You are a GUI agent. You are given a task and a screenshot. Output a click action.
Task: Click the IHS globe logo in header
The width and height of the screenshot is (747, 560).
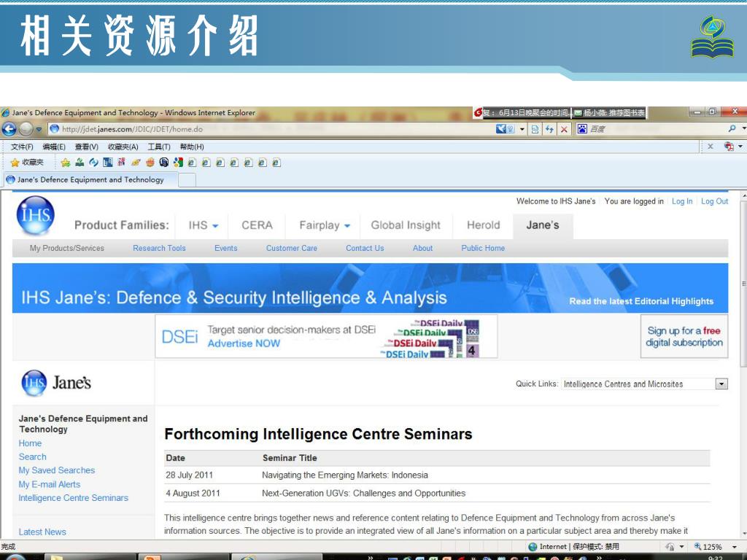pos(35,216)
